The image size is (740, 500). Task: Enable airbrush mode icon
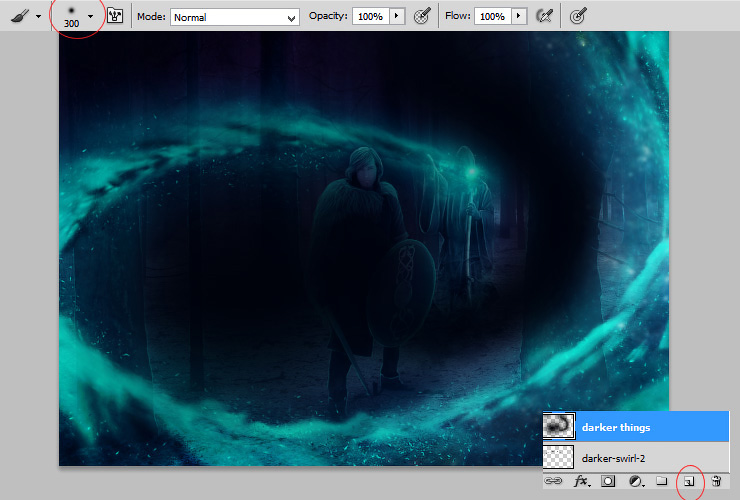pyautogui.click(x=545, y=17)
